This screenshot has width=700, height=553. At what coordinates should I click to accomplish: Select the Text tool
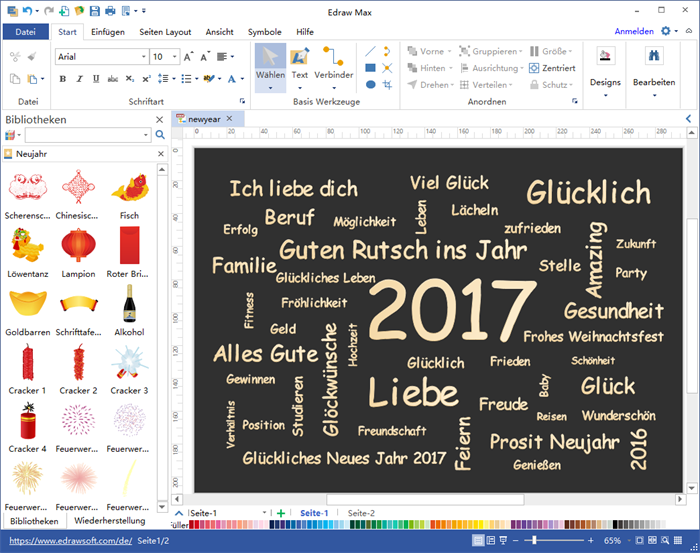tap(300, 62)
